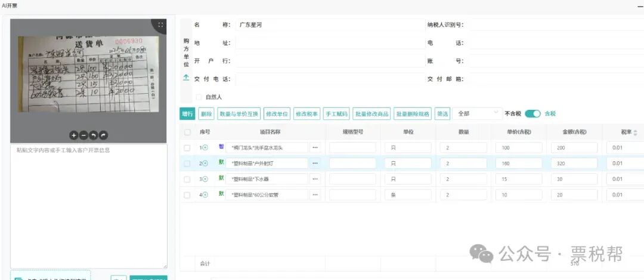Click the 手工赋码 button
This screenshot has width=644, height=280.
[336, 114]
